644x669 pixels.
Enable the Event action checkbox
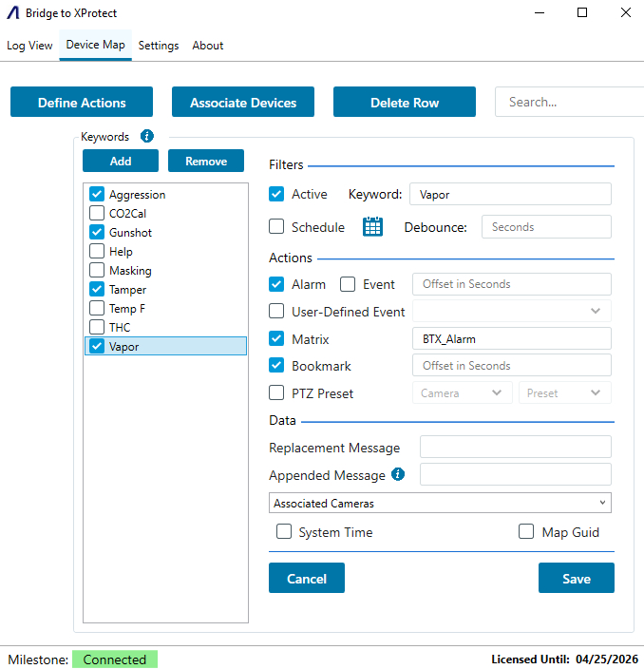348,284
